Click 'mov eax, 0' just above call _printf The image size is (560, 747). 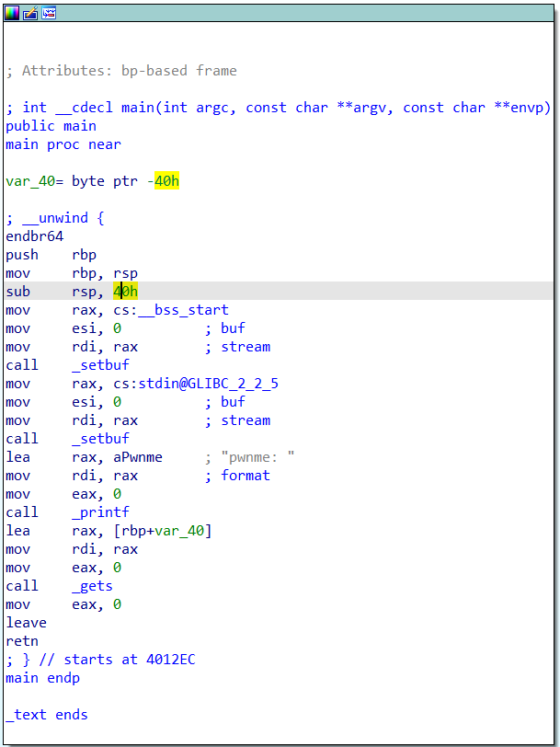63,494
